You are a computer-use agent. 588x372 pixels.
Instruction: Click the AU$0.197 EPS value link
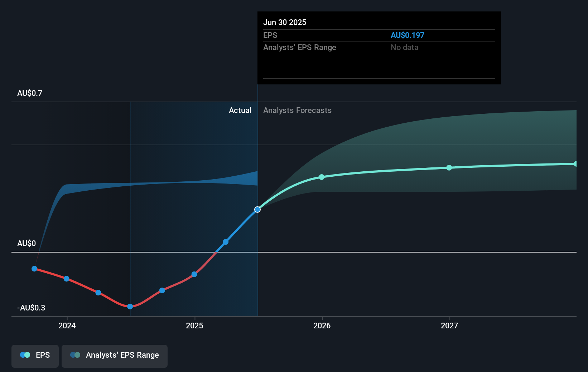[x=408, y=35]
